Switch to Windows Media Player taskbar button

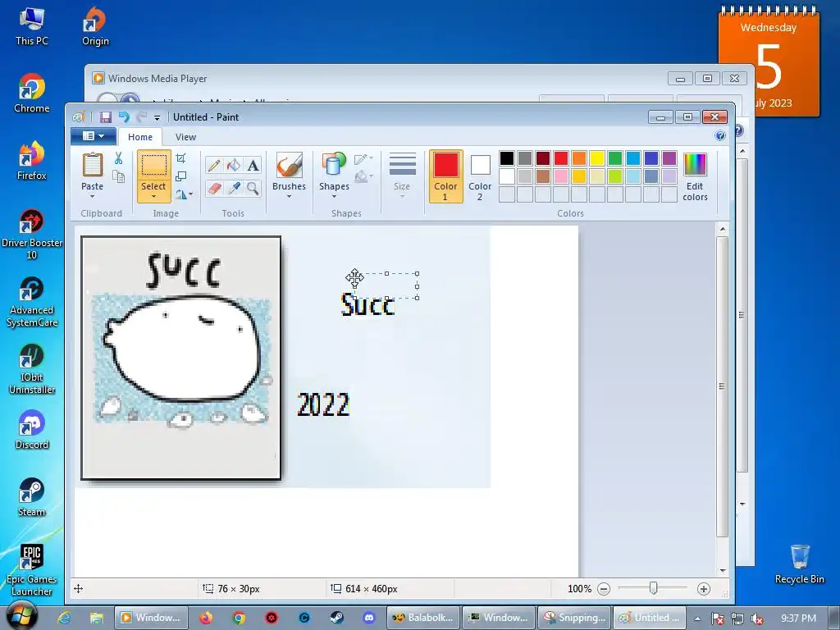click(151, 618)
